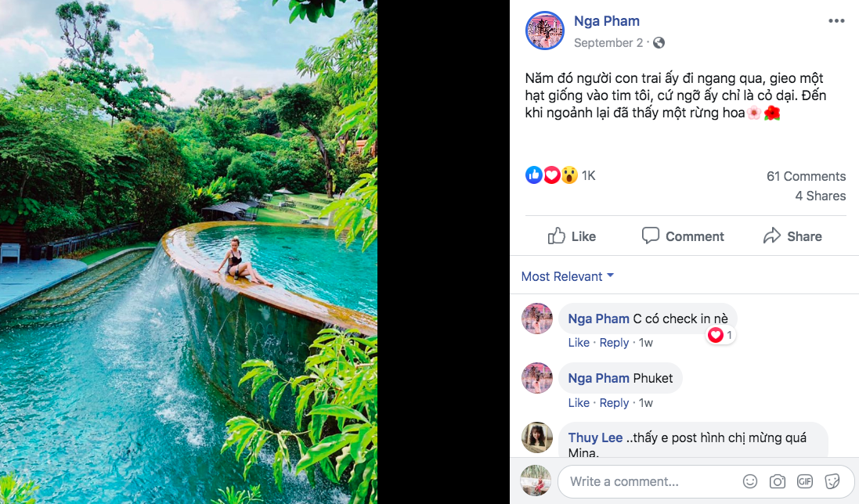
Task: Attach a photo using the camera icon
Action: [778, 481]
